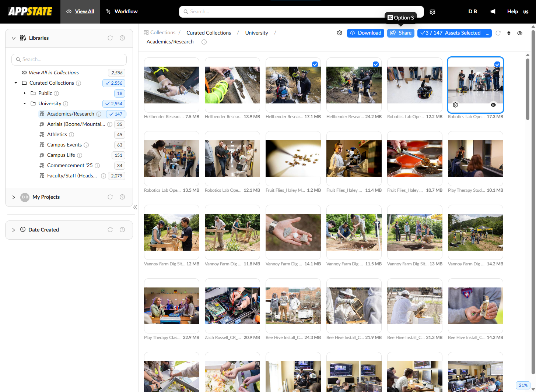Uncheck the 17.3 MB Robotics Lab asset

(x=497, y=64)
